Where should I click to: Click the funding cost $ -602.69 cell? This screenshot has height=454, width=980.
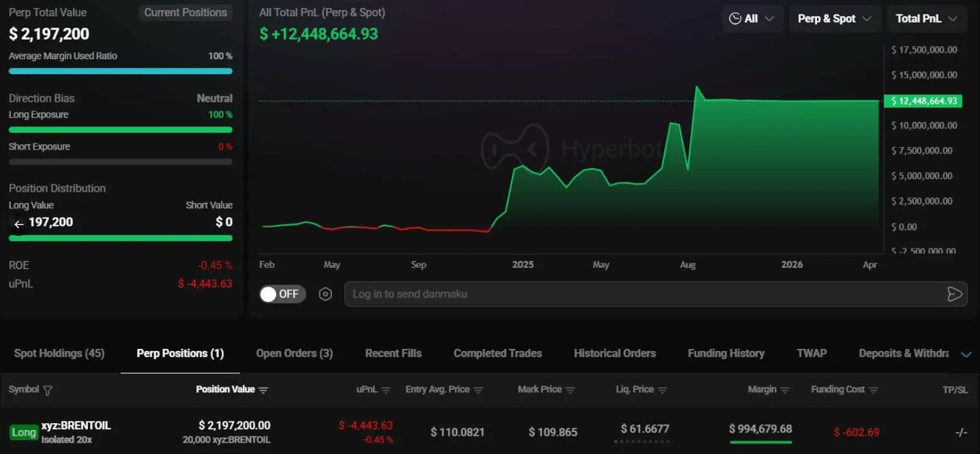tap(857, 433)
